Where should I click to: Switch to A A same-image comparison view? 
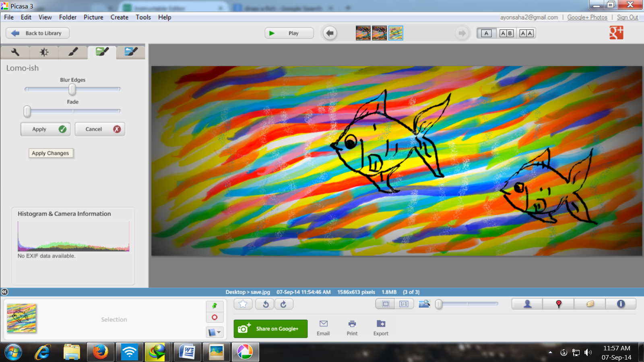coord(526,33)
